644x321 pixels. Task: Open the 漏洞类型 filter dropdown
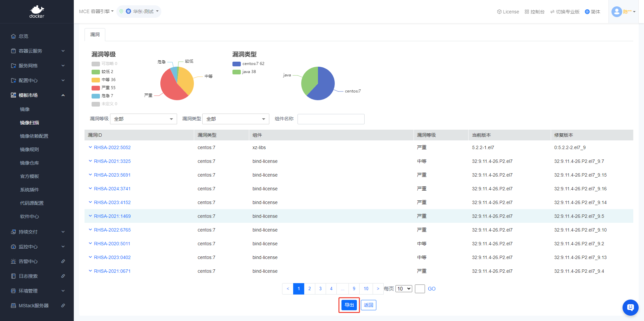pos(235,119)
